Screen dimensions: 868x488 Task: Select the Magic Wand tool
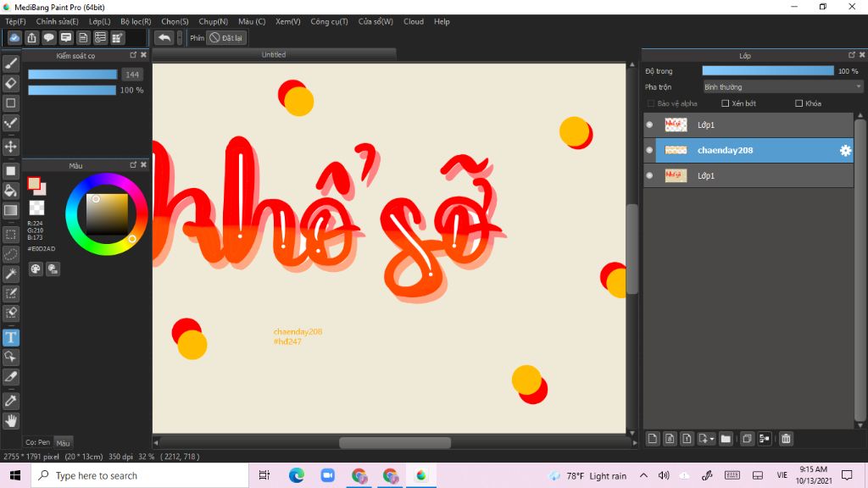pos(10,274)
